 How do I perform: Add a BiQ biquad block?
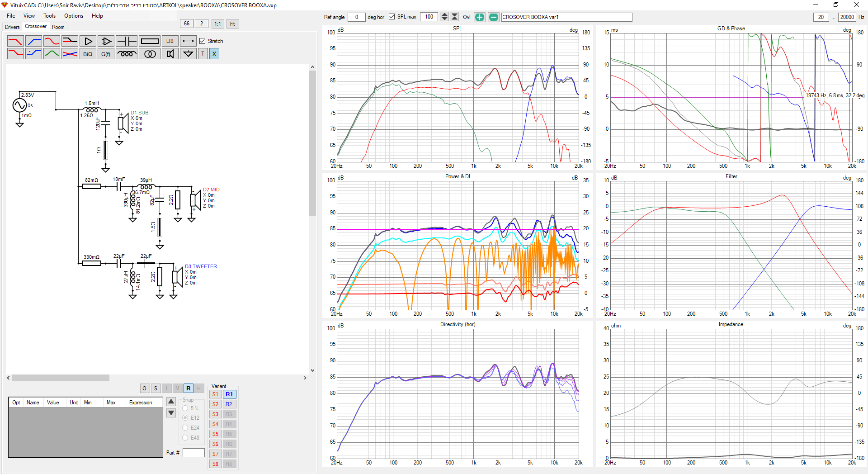(x=88, y=54)
